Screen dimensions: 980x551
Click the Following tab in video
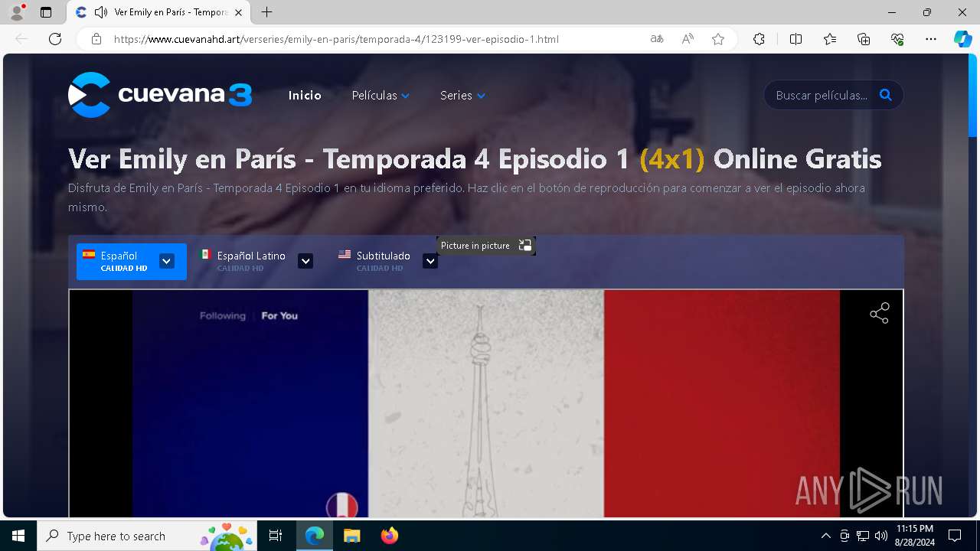(223, 315)
